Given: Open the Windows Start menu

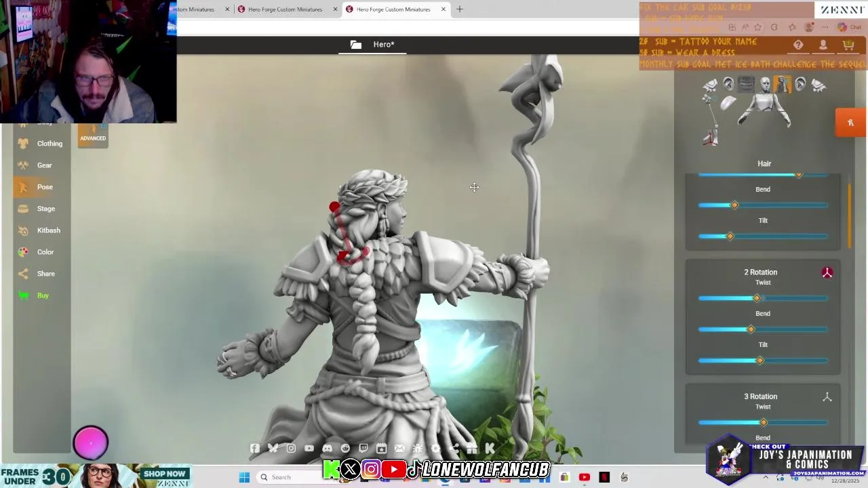Looking at the screenshot, I should 244,477.
